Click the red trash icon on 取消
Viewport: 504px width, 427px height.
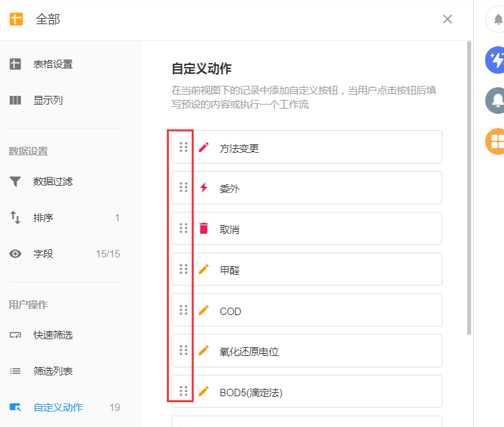204,229
